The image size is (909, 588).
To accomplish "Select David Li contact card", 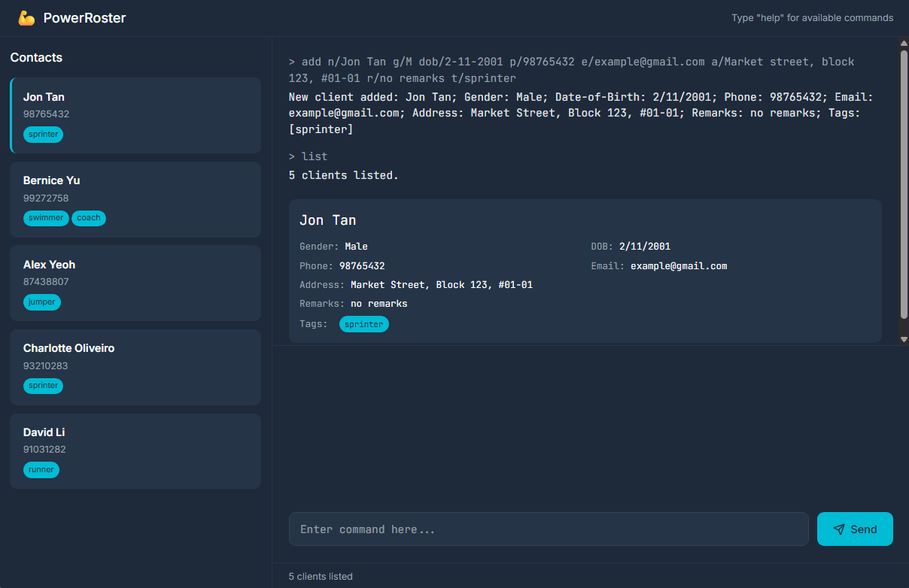I will pos(135,450).
